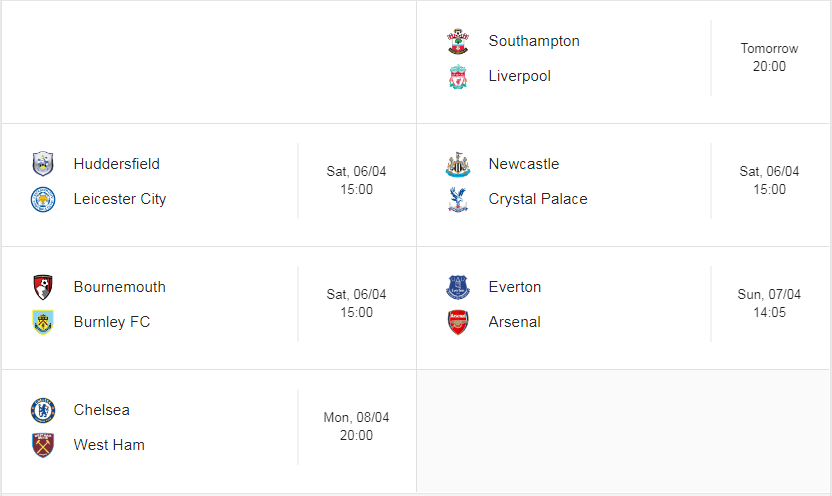Screen dimensions: 832x496
Task: Click the Crystal Palace club crest
Action: pos(458,199)
